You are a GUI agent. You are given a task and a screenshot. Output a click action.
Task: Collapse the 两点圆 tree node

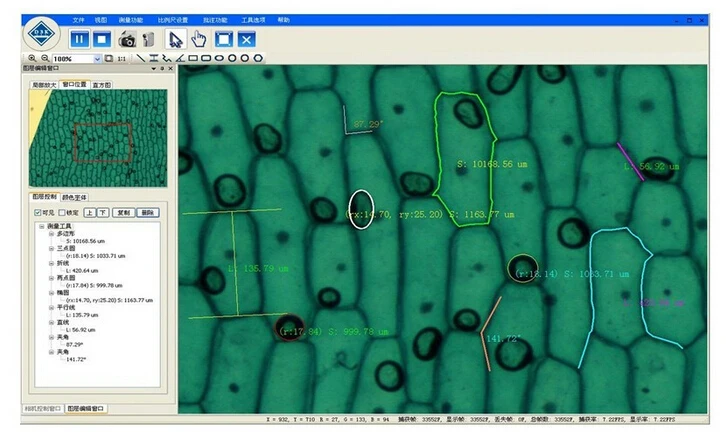tap(51, 278)
